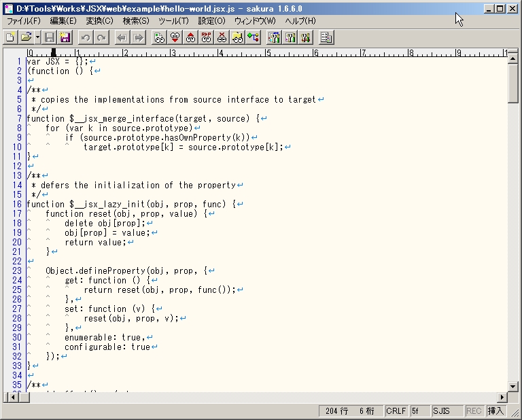The image size is (522, 420).
Task: Click comment 'defers the initialization of the property'
Action: point(138,185)
